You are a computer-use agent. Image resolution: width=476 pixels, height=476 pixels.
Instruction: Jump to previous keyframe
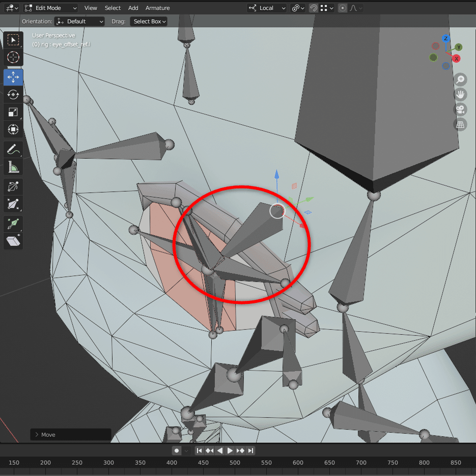[x=209, y=451]
